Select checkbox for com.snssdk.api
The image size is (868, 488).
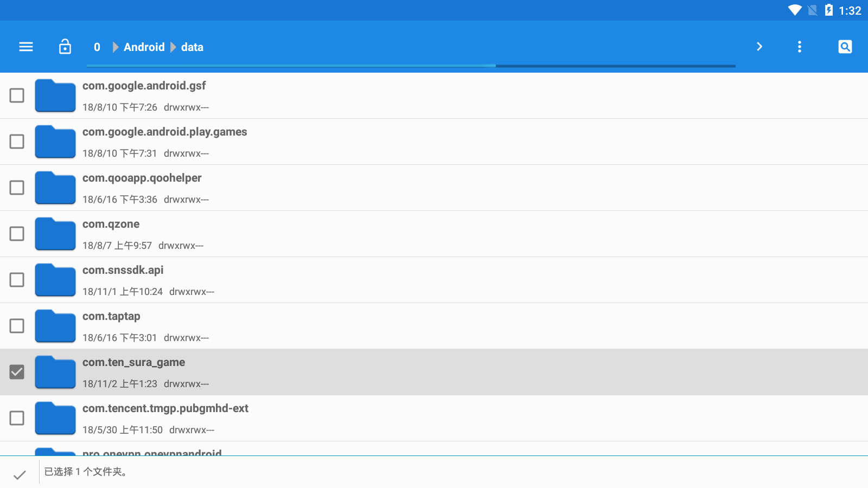click(x=17, y=280)
